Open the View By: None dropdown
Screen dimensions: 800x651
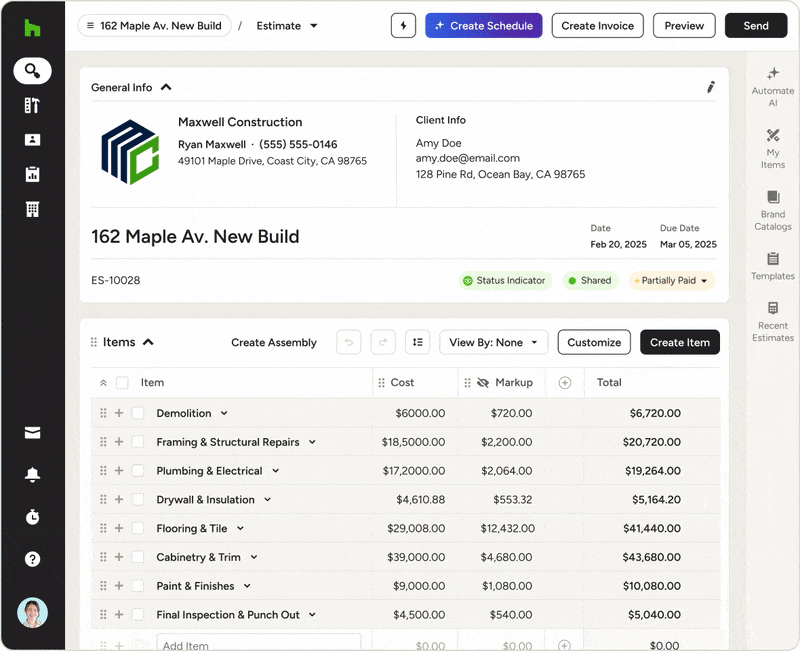[493, 342]
